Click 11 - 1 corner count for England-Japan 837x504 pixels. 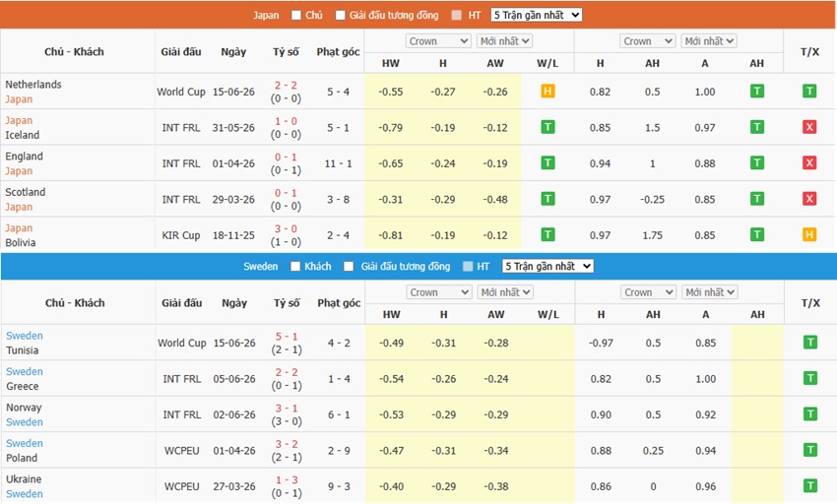point(338,163)
